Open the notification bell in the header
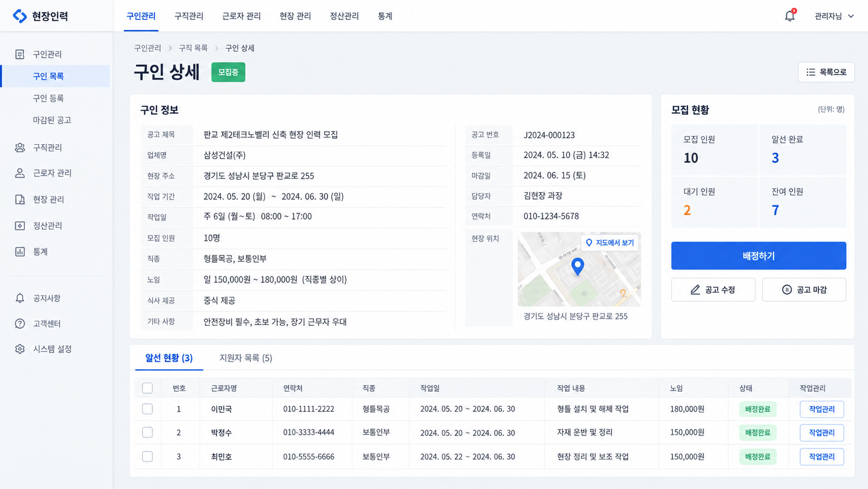This screenshot has width=868, height=489. point(790,16)
